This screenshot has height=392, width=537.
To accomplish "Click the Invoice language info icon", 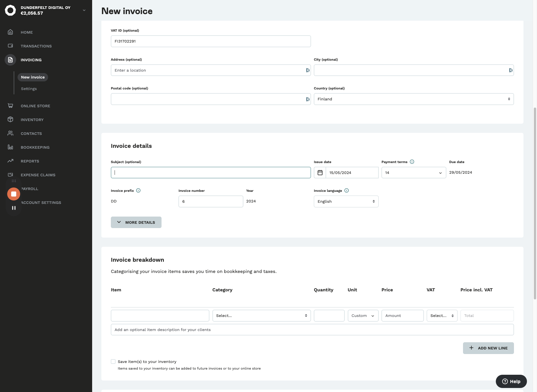I will point(347,190).
